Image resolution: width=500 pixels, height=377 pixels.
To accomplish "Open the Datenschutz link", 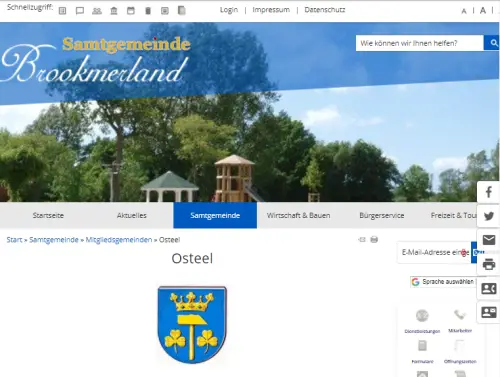I will 325,10.
